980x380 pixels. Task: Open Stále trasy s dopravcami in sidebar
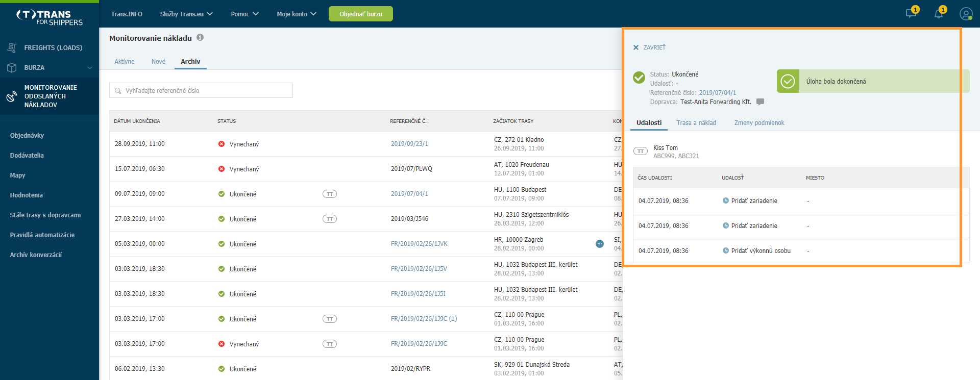tap(45, 215)
